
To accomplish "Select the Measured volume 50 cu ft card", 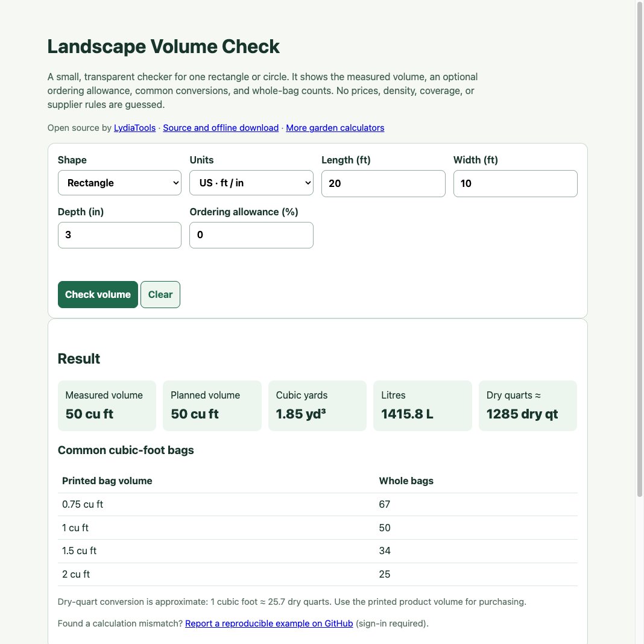I will coord(107,406).
